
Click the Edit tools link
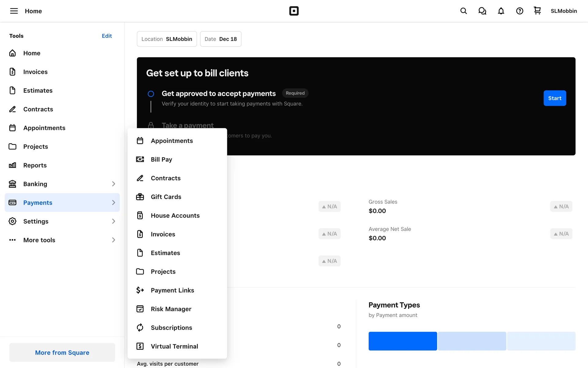(107, 36)
